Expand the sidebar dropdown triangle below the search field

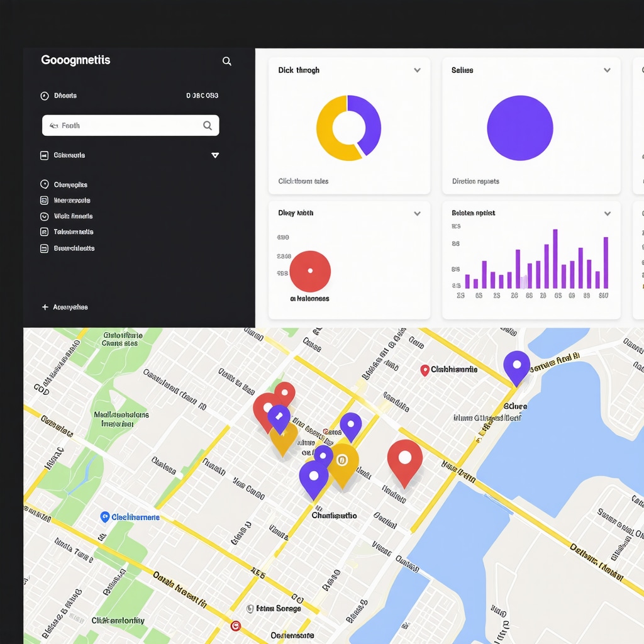215,155
